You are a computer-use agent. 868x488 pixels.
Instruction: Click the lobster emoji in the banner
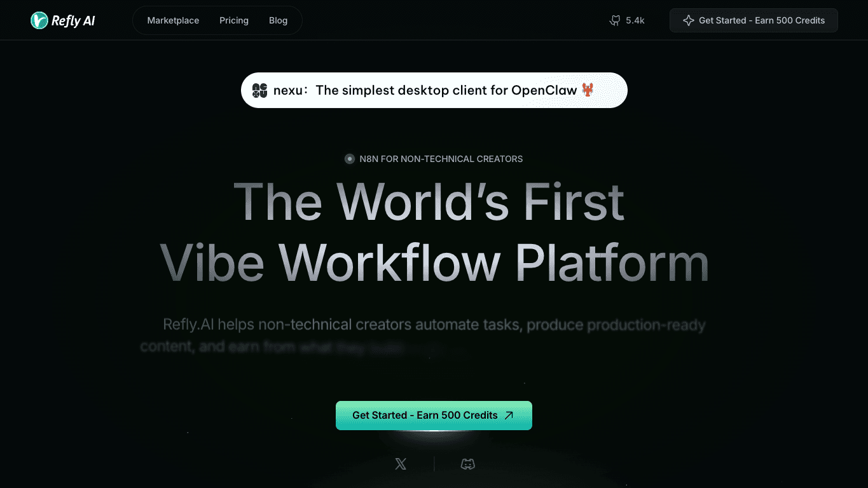588,90
